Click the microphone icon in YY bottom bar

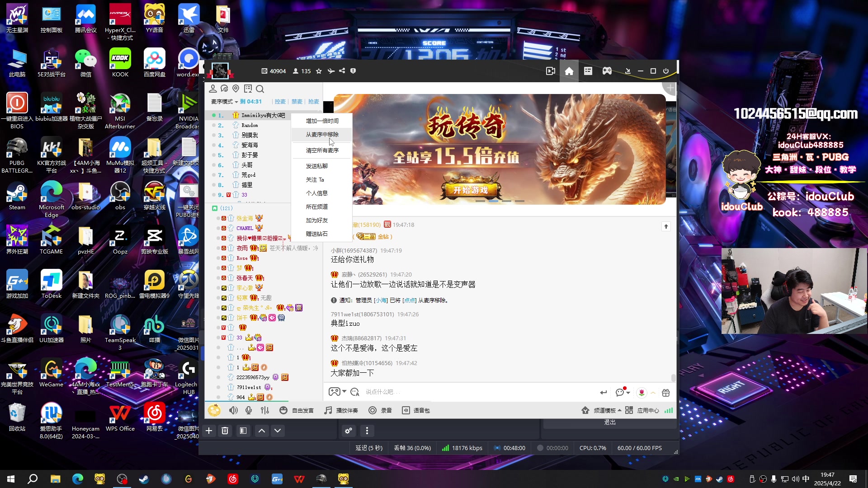point(249,410)
